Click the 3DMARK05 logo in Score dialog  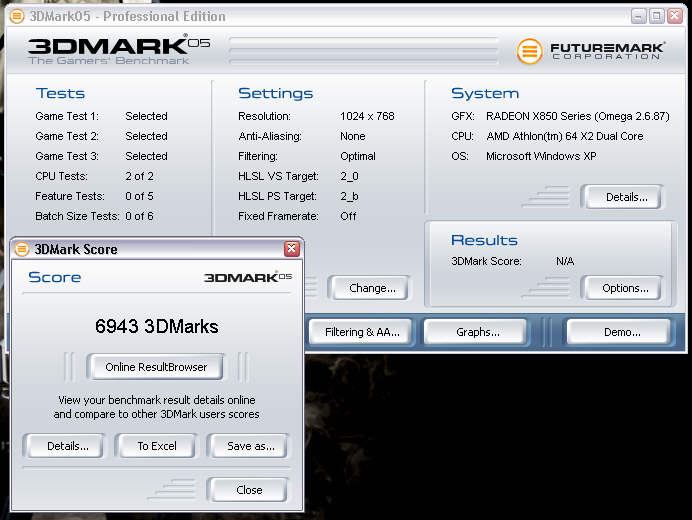coord(248,277)
